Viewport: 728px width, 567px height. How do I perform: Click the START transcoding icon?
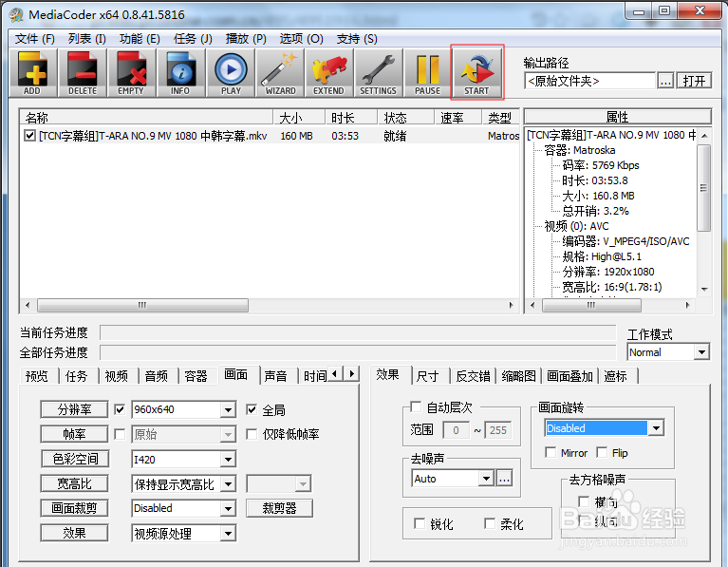(x=476, y=72)
